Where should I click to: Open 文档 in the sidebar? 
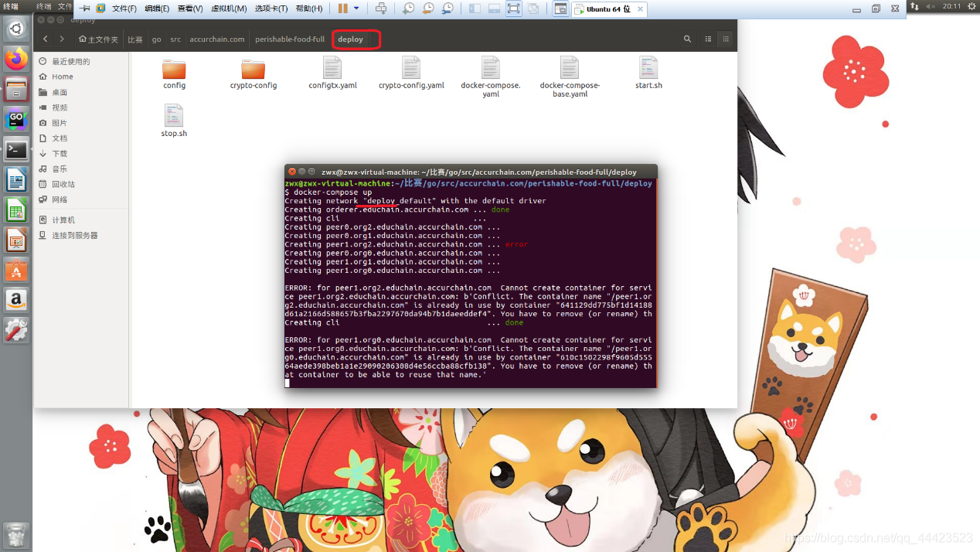pos(60,138)
